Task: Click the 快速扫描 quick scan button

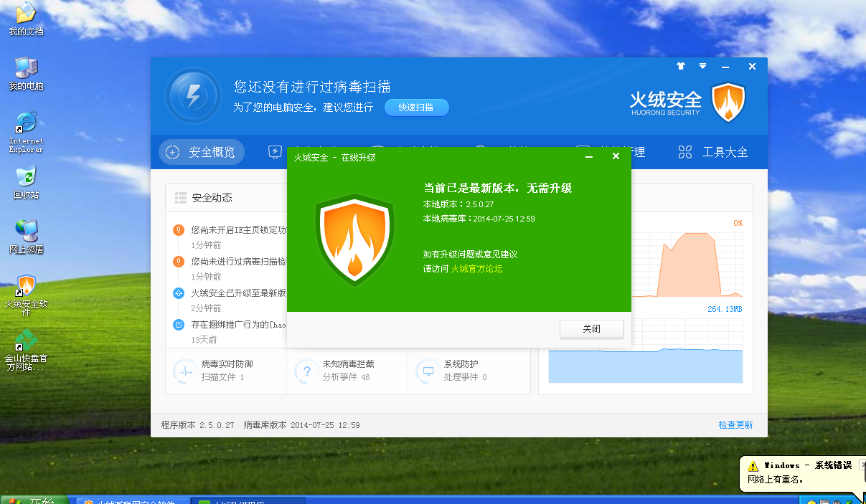Action: pyautogui.click(x=416, y=107)
